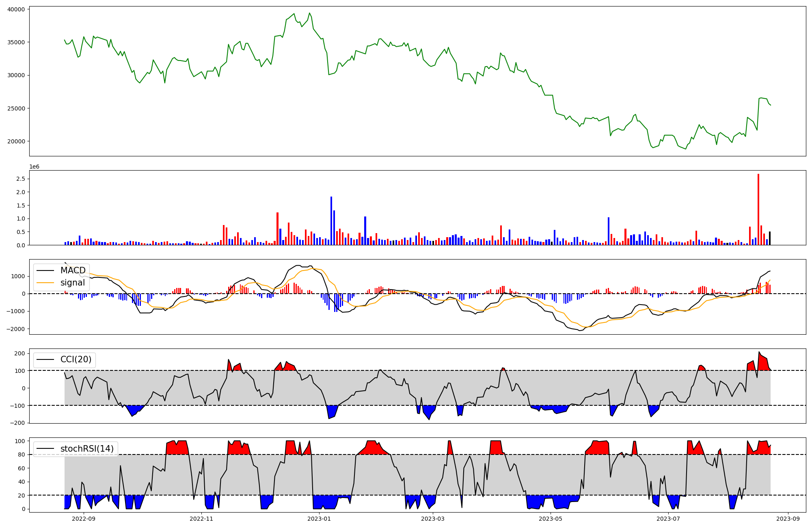Screen dimensions: 812x528
Task: Click the -2000 MACD axis label
Action: click(16, 329)
